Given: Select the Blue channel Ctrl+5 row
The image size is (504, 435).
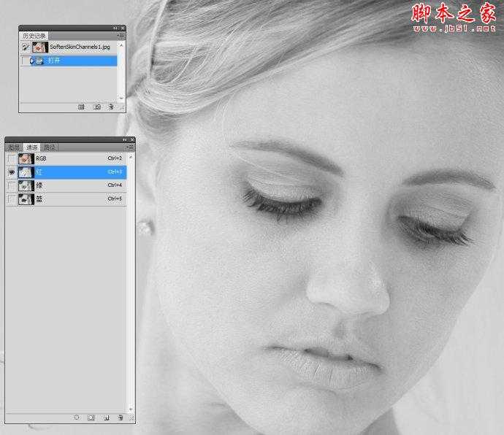Looking at the screenshot, I should [x=66, y=199].
